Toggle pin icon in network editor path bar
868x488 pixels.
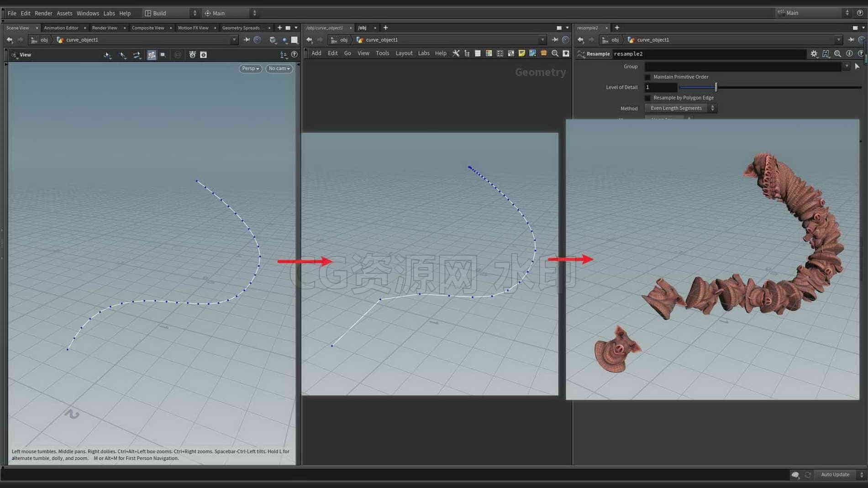click(x=555, y=40)
